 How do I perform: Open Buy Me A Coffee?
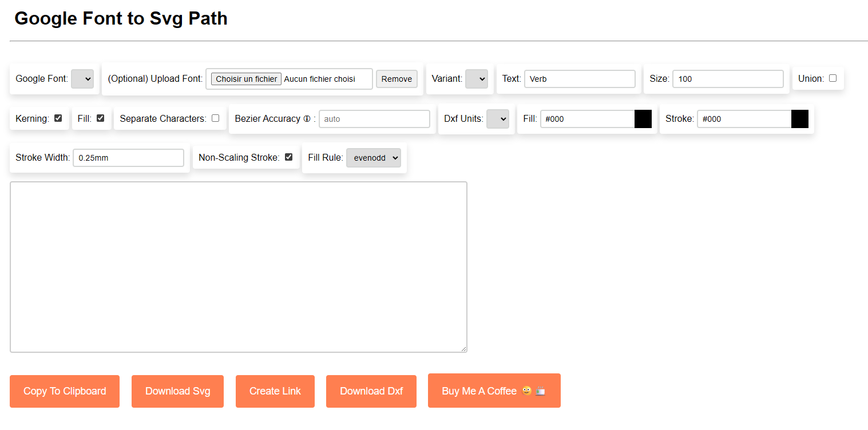494,391
